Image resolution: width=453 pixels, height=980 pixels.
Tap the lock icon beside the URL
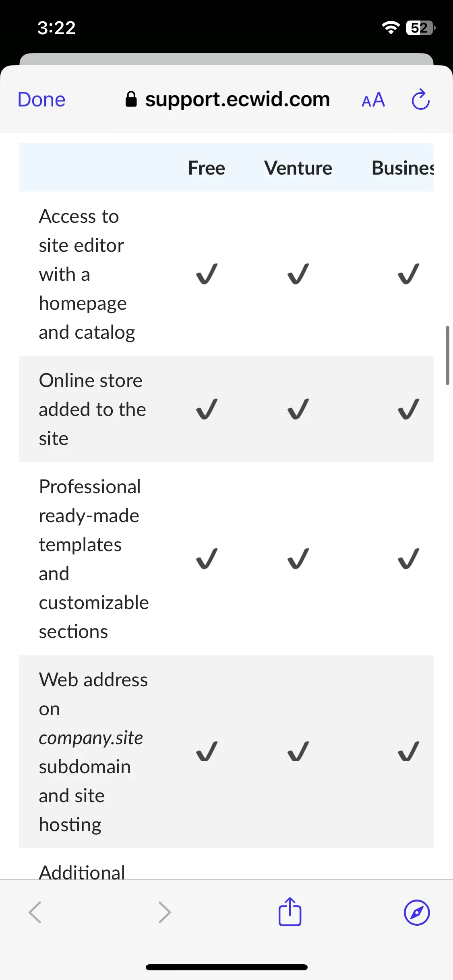[x=131, y=99]
